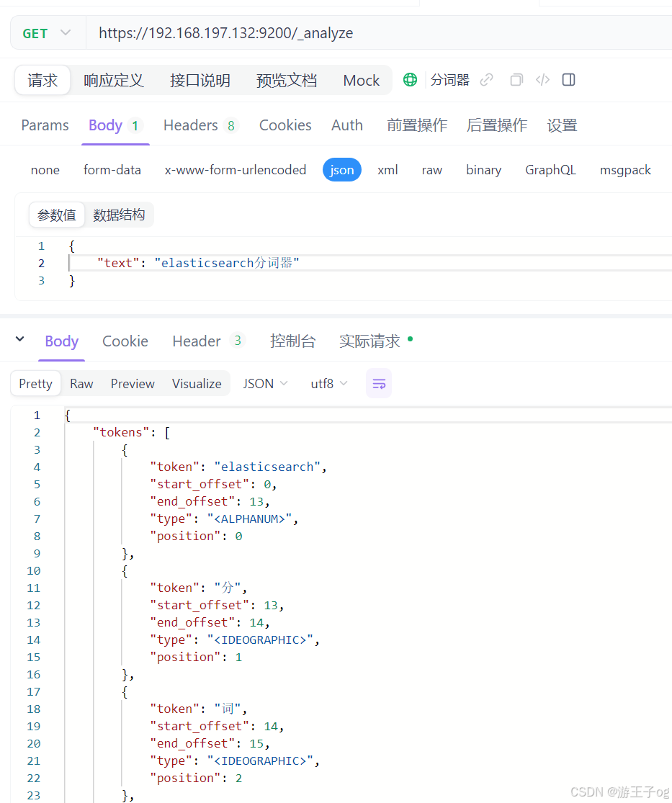This screenshot has height=803, width=672.
Task: Click the 数据结构 button
Action: [120, 214]
